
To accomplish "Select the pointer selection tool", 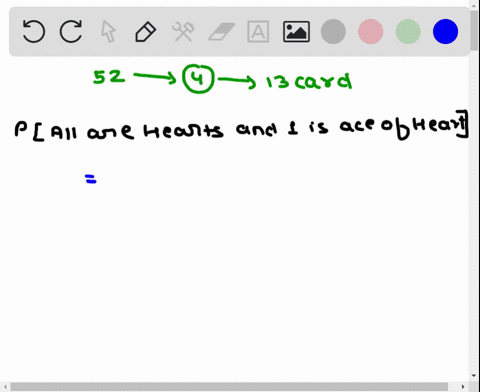I will point(108,31).
